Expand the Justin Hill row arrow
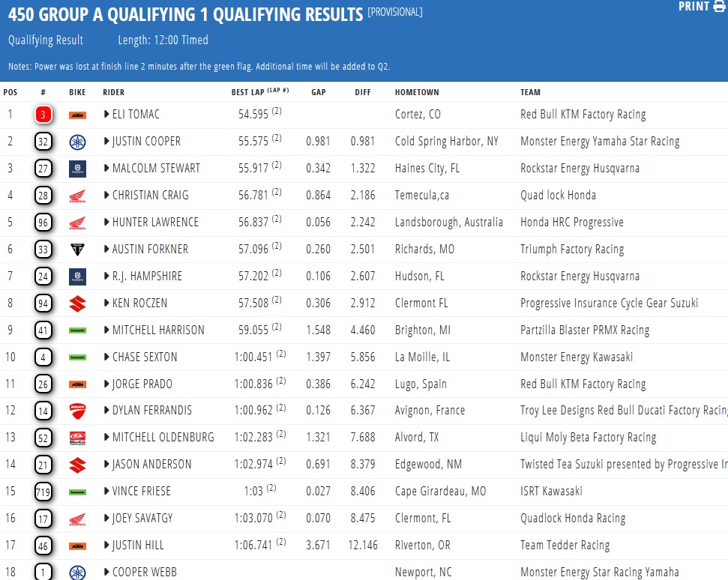This screenshot has height=580, width=728. click(x=106, y=546)
